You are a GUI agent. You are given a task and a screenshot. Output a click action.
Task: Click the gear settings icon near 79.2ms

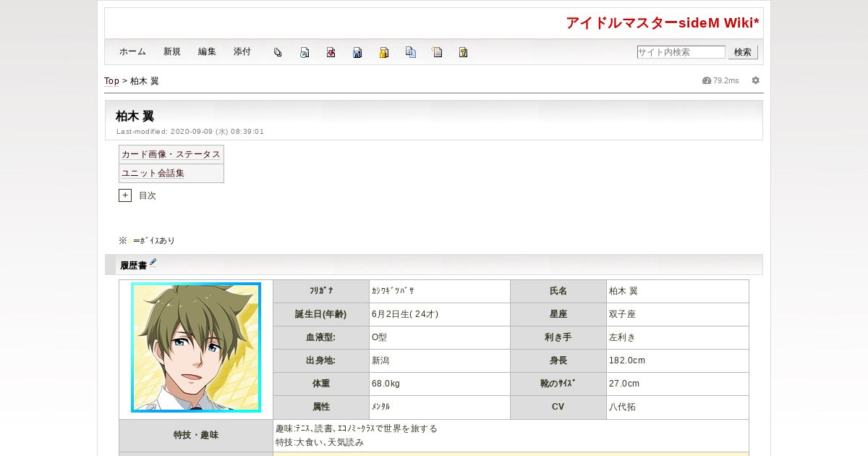(x=755, y=80)
